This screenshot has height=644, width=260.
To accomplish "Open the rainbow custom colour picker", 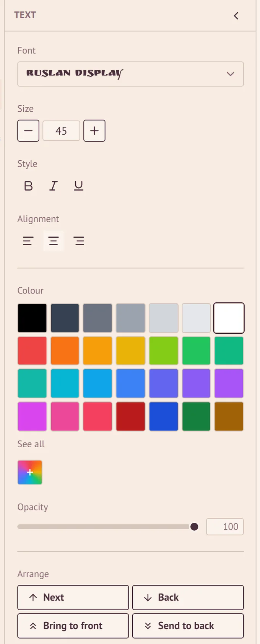I will tap(30, 472).
